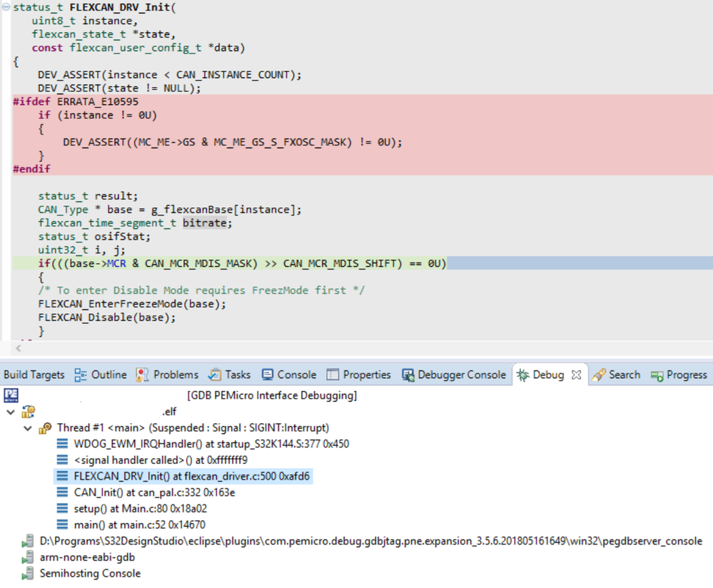Click the #ifdef ERRATA_E10595 line
The image size is (713, 588).
76,101
